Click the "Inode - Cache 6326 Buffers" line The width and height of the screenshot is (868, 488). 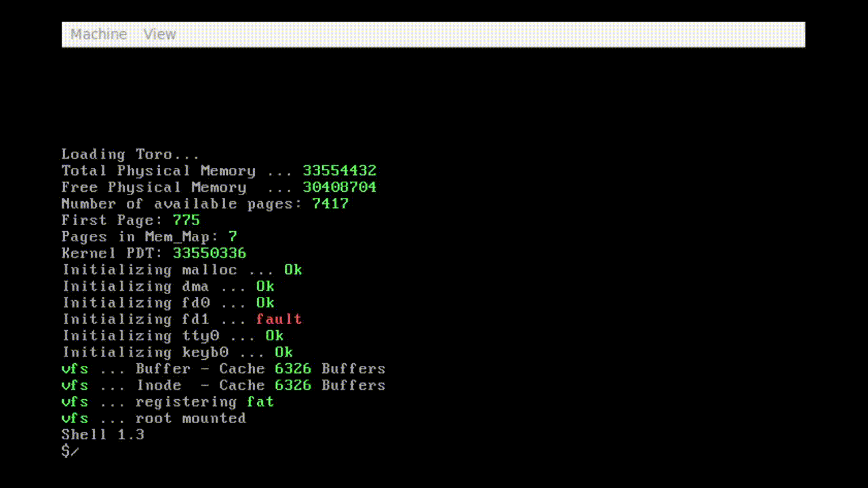(x=224, y=385)
